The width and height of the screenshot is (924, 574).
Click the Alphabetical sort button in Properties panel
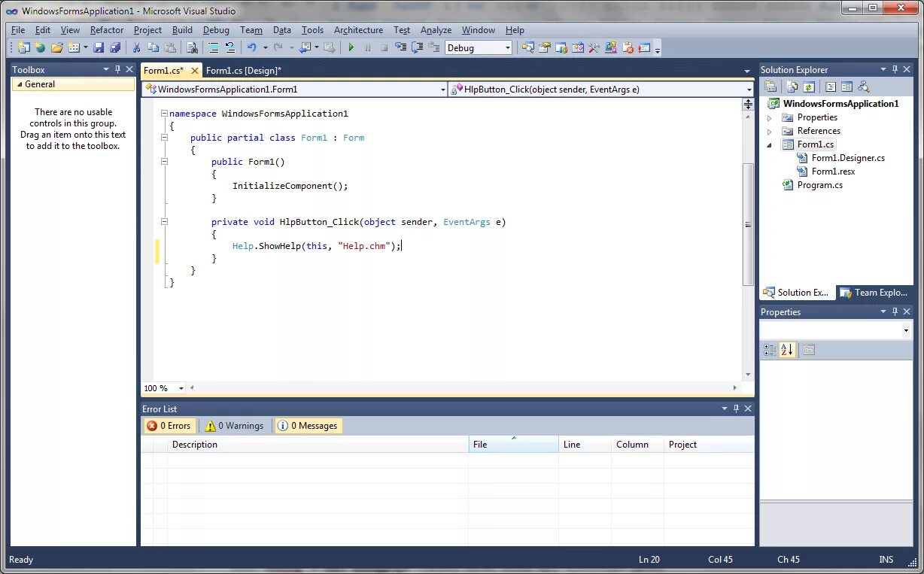tap(787, 350)
